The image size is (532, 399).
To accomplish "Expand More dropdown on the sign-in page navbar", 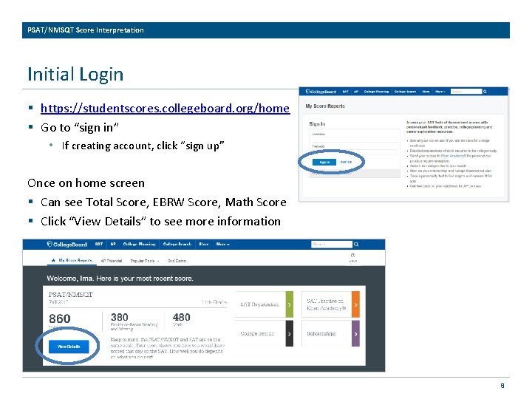I will [x=440, y=92].
